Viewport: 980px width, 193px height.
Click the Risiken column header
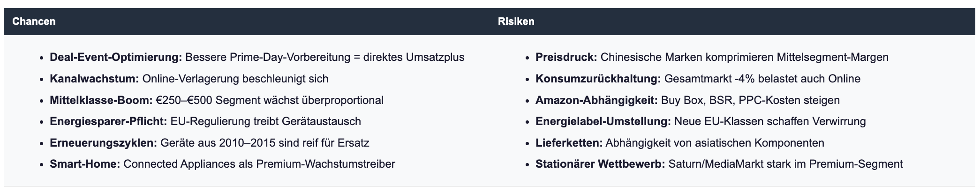(516, 22)
